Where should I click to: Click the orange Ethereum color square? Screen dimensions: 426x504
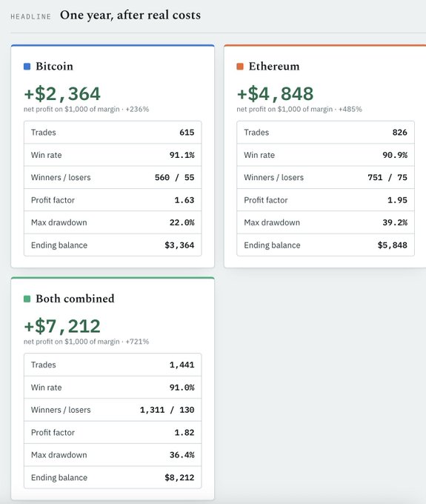(240, 67)
